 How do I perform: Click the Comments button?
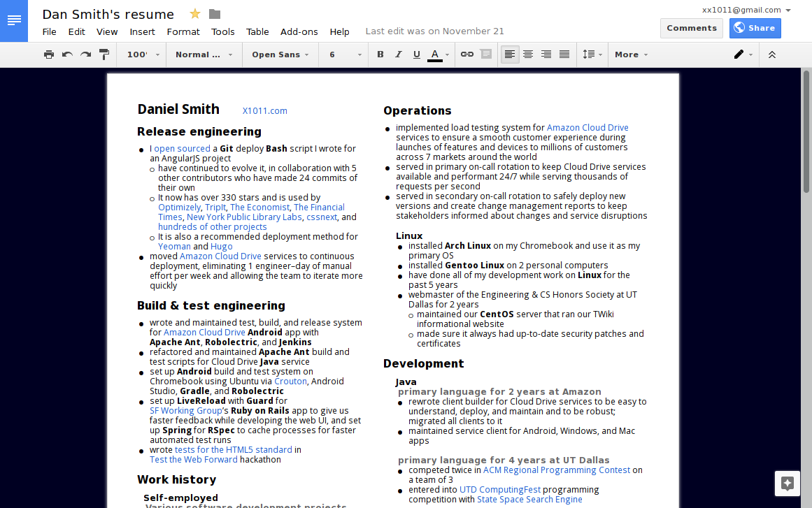[691, 28]
